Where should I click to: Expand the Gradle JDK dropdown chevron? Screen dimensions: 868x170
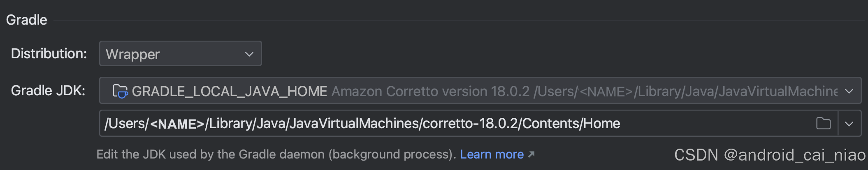tap(849, 91)
